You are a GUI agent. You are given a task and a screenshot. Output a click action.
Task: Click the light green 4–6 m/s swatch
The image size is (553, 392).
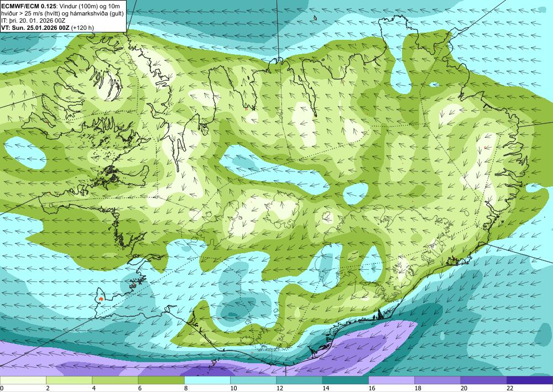coord(115,380)
